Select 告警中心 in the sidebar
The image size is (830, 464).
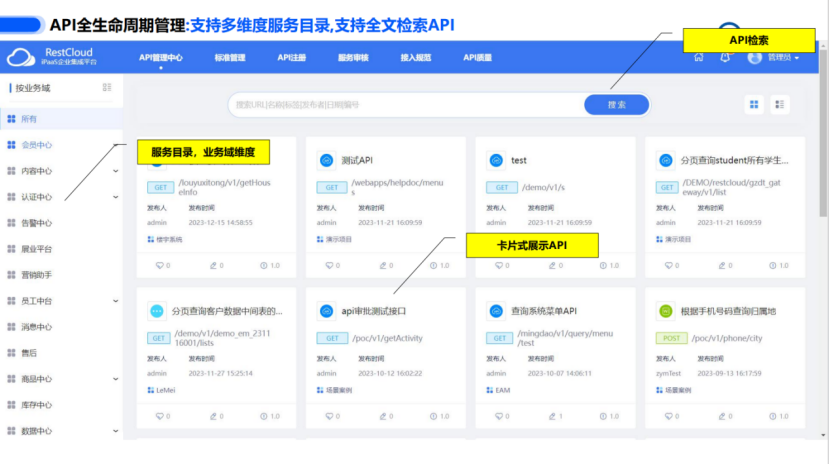[36, 223]
